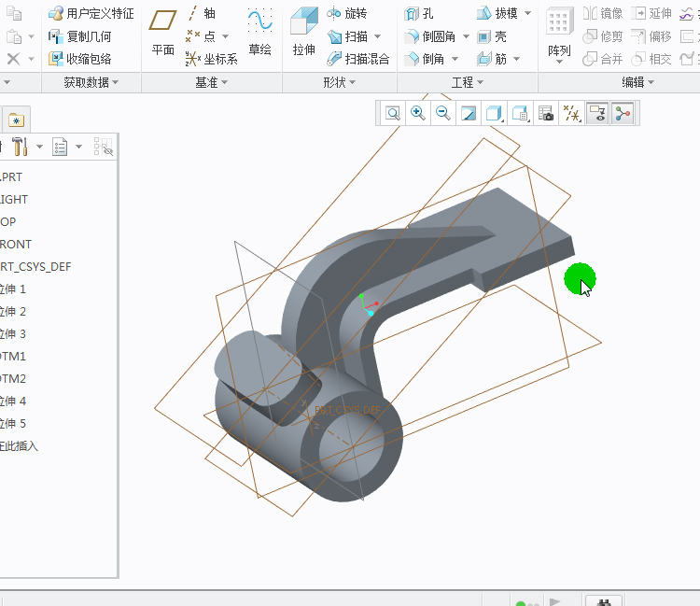Image resolution: width=700 pixels, height=606 pixels.
Task: Select the Chamfer tool (倒角)
Action: click(424, 59)
